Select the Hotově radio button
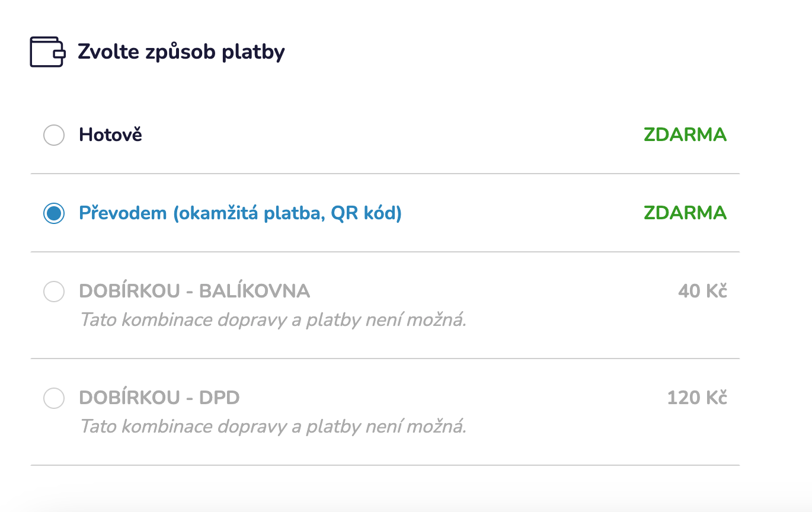812x512 pixels. (54, 135)
